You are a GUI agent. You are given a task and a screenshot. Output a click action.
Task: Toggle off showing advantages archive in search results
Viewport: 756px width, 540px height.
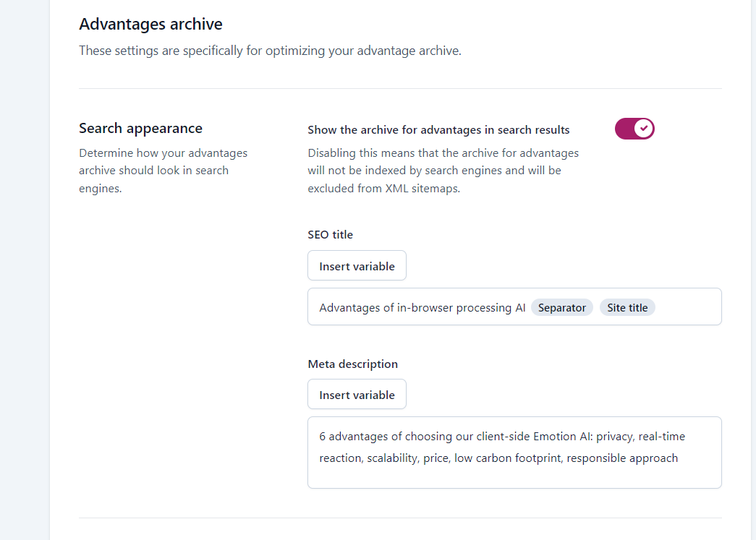[634, 129]
